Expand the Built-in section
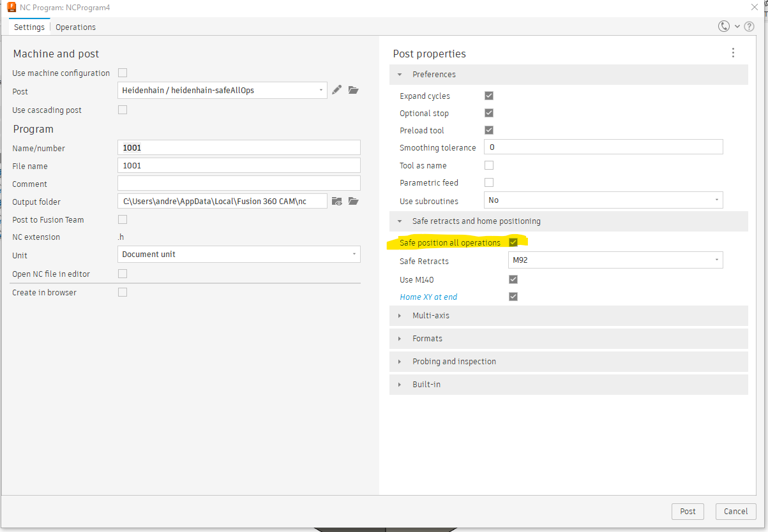Screen dimensions: 768x532 click(568, 385)
